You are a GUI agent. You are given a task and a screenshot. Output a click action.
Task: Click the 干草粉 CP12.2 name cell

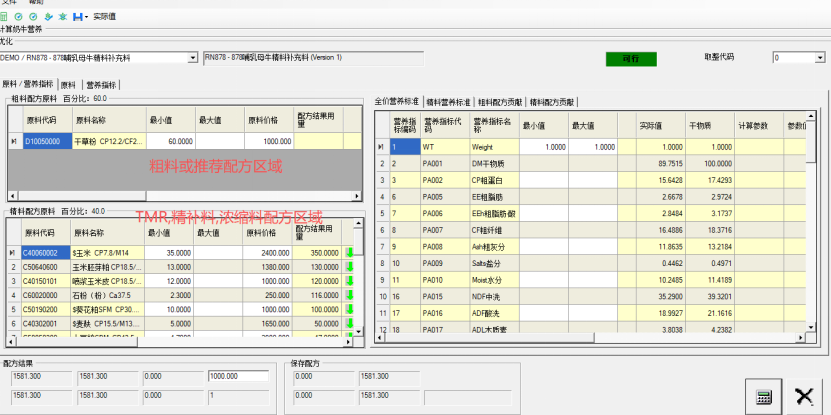coord(109,141)
